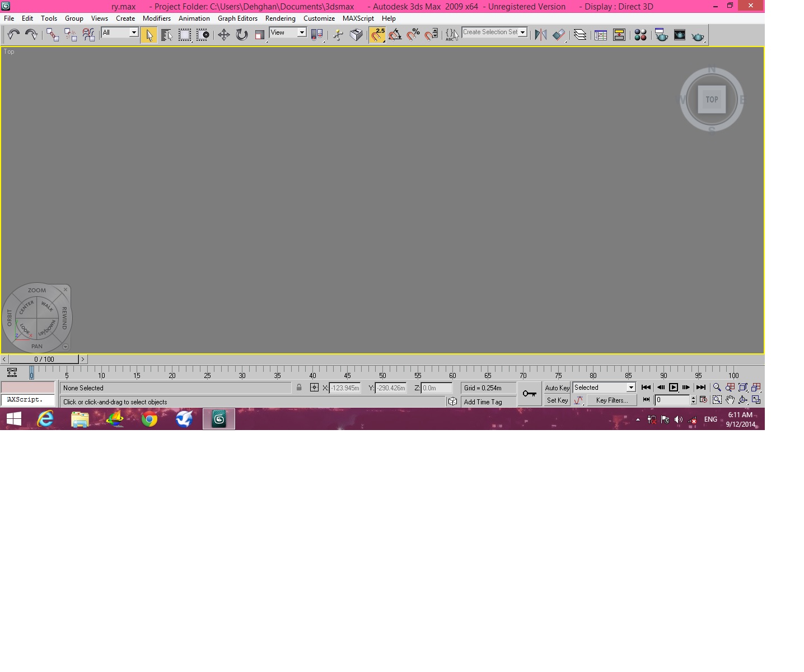Click the Undo arrow icon
The width and height of the screenshot is (804, 672).
coord(13,35)
